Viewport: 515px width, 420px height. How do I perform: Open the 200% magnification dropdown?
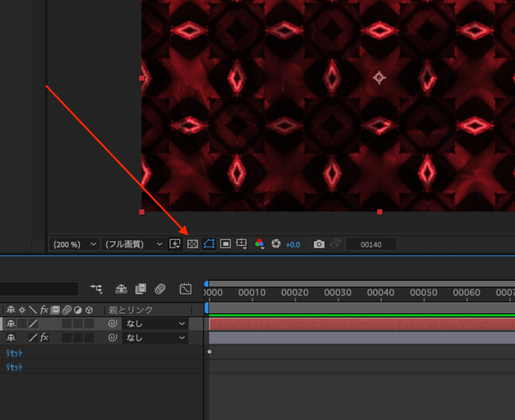pos(75,244)
